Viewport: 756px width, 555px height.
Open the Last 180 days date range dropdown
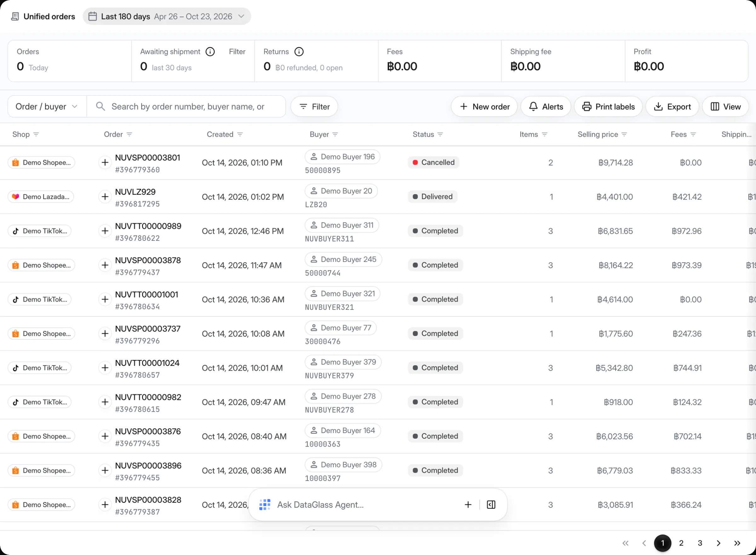[167, 16]
